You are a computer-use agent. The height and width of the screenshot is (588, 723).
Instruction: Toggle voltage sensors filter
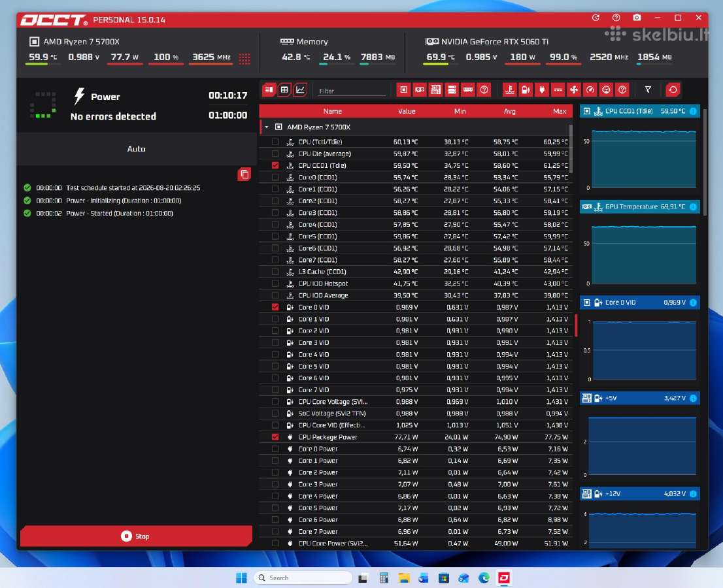pyautogui.click(x=526, y=90)
